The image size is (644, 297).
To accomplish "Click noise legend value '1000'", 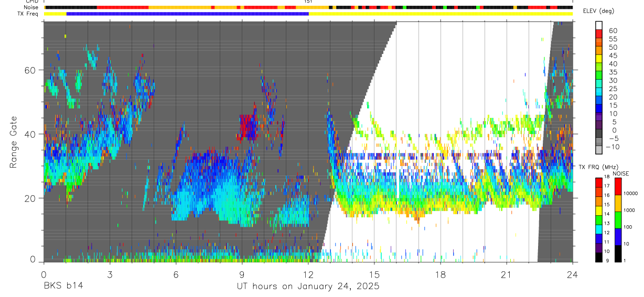I will [629, 210].
